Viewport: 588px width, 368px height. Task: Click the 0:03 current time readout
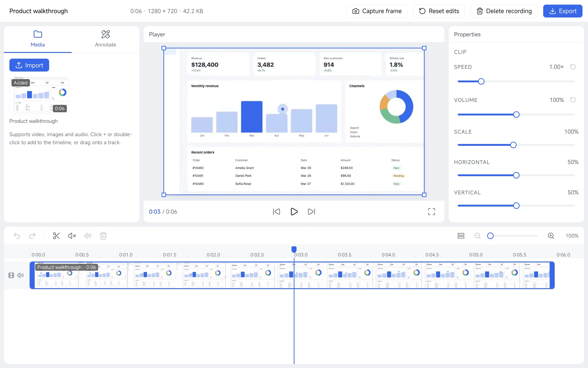coord(155,212)
